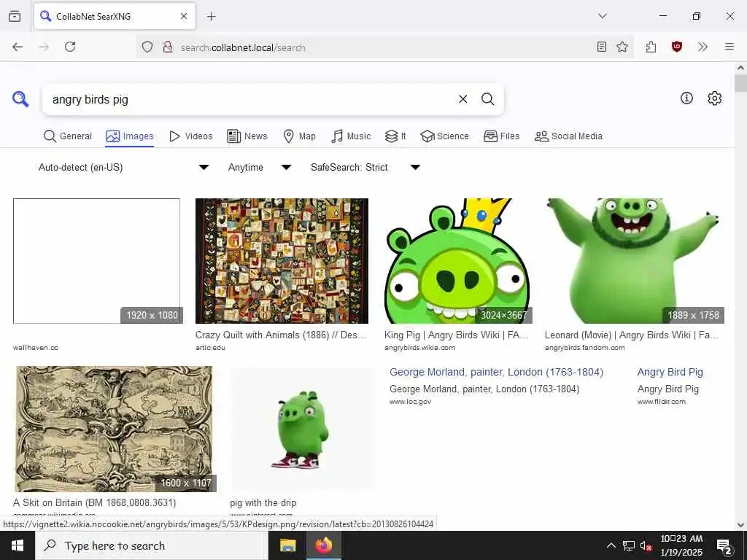Open tracking protection shield icon
Viewport: 747px width, 560px height.
[x=147, y=47]
